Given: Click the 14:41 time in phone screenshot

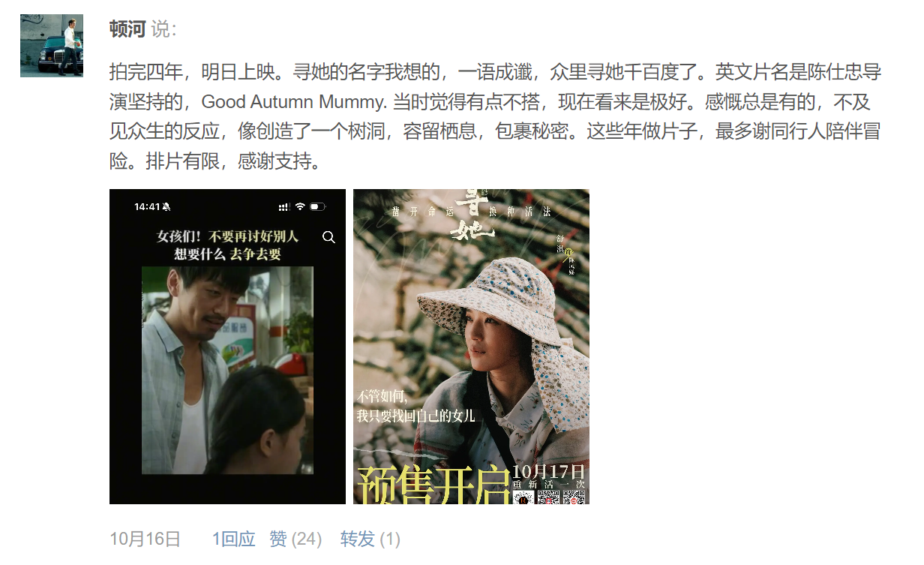Looking at the screenshot, I should click(147, 206).
